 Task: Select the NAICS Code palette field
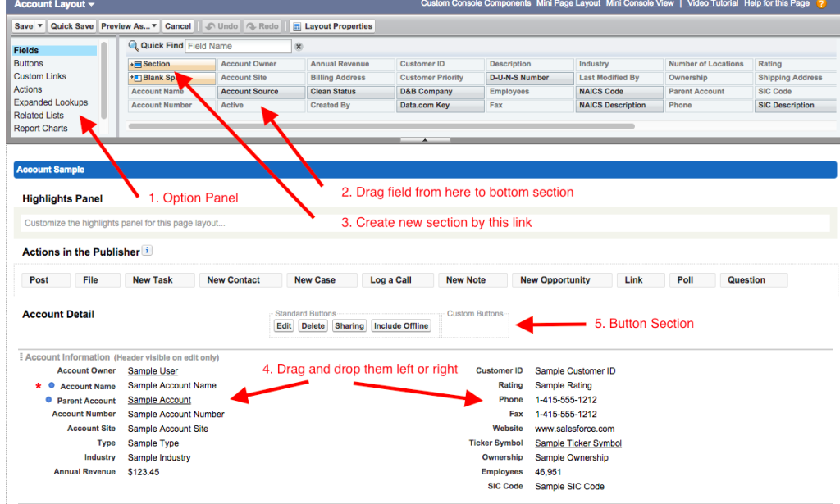[619, 92]
